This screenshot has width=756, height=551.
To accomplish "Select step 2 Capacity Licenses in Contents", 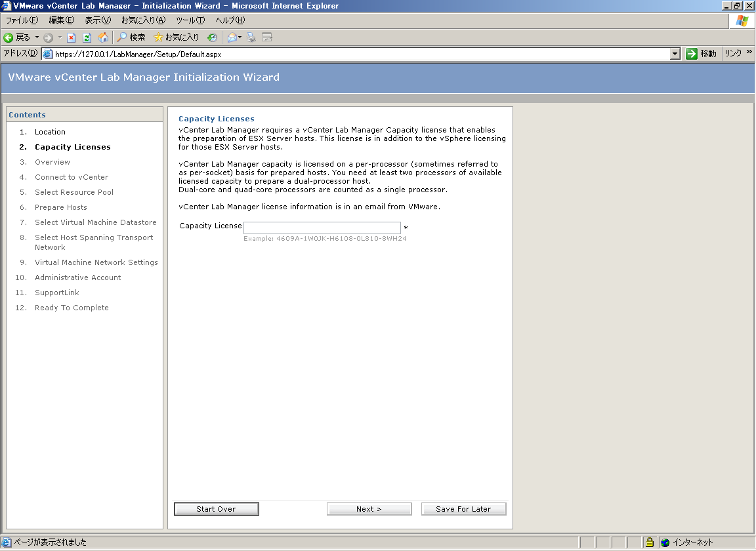I will point(73,147).
